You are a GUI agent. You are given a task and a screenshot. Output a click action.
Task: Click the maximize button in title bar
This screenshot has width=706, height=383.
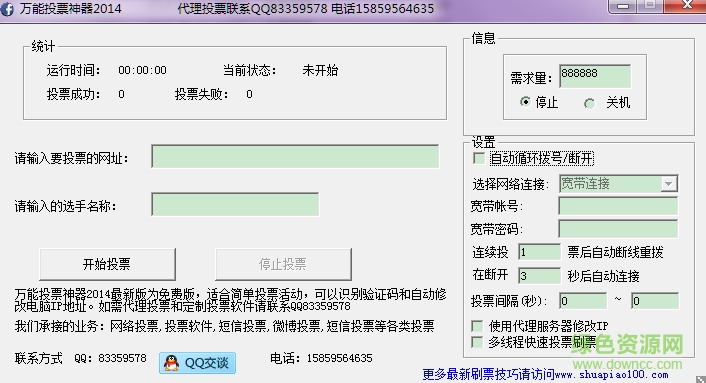point(650,6)
